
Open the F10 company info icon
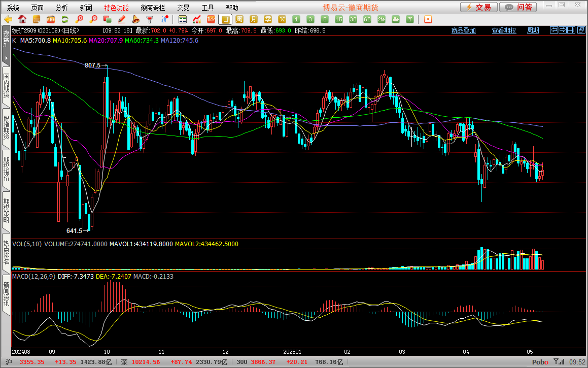point(51,19)
